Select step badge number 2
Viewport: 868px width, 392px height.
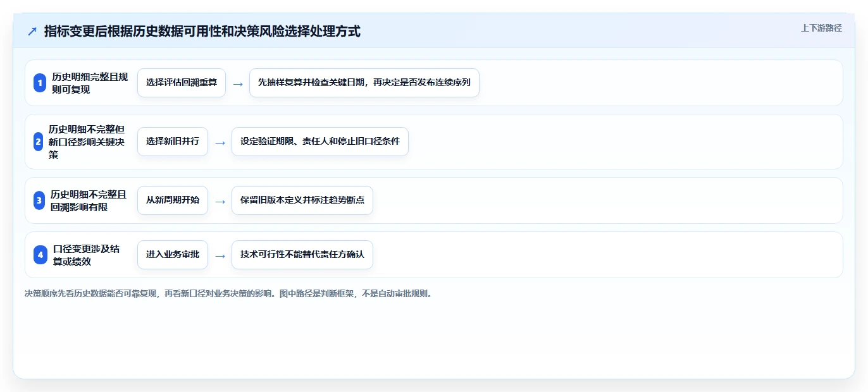coord(38,142)
